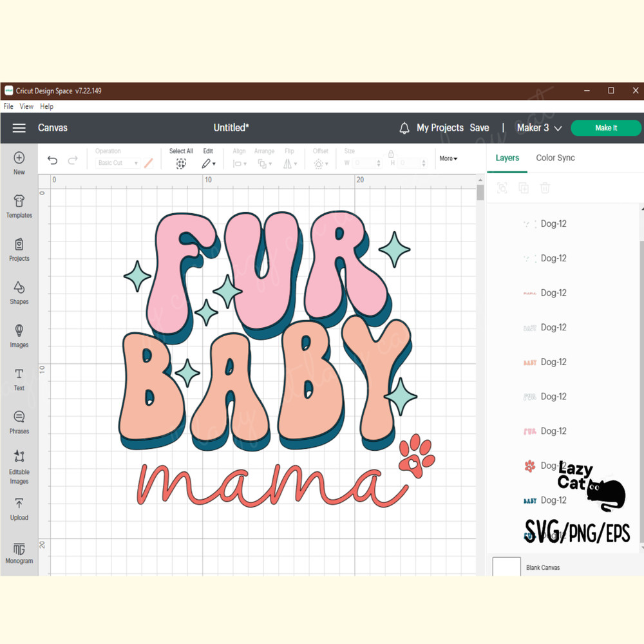This screenshot has width=644, height=644.
Task: Expand the More toolbar dropdown
Action: (448, 158)
